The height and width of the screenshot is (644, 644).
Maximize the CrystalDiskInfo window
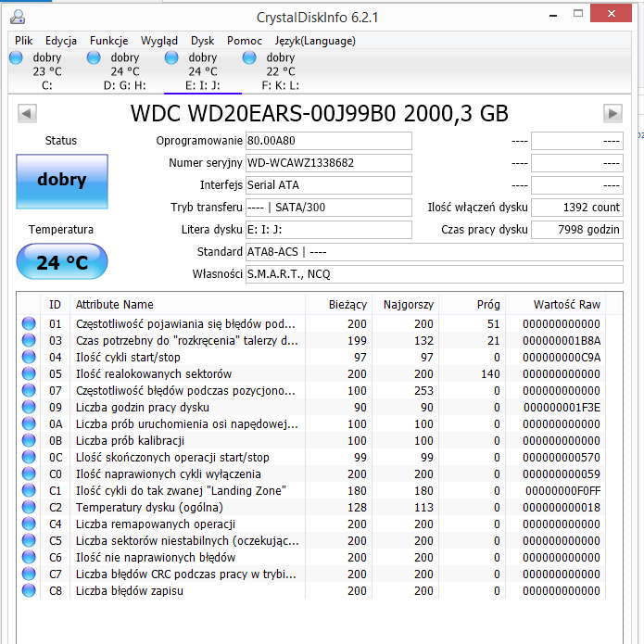(x=578, y=13)
